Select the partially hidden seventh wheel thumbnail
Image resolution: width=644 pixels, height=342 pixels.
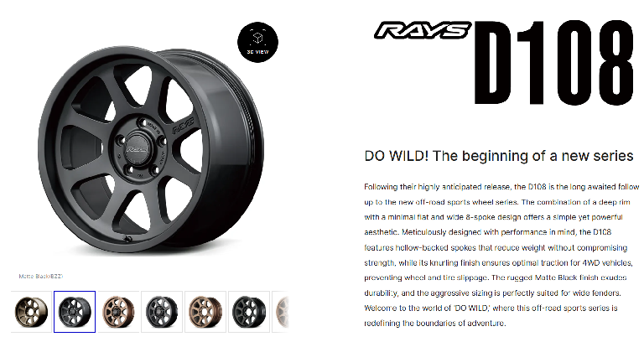281,312
